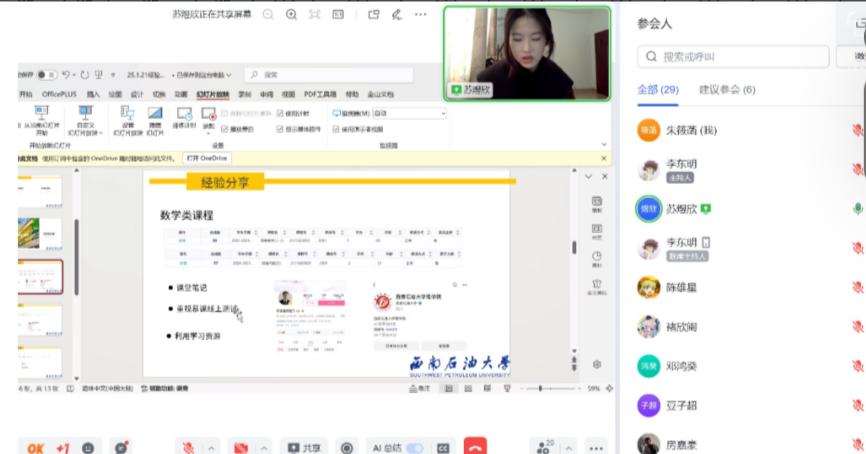Fit slide to current window icon
866x454 pixels.
609,389
